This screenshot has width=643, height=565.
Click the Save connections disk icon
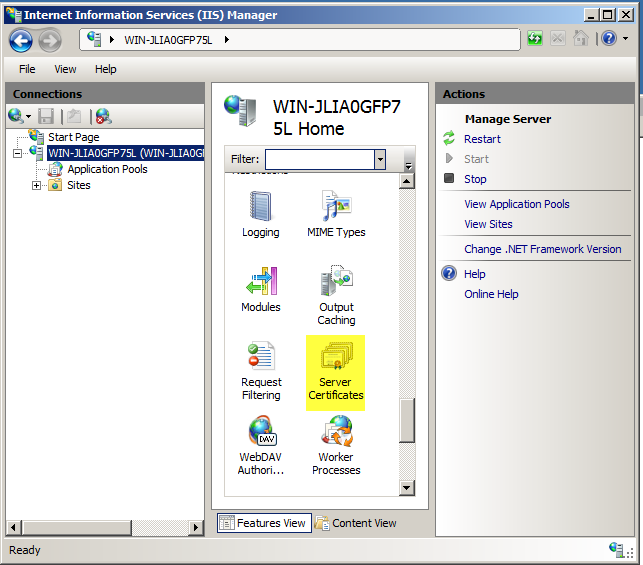click(x=46, y=116)
